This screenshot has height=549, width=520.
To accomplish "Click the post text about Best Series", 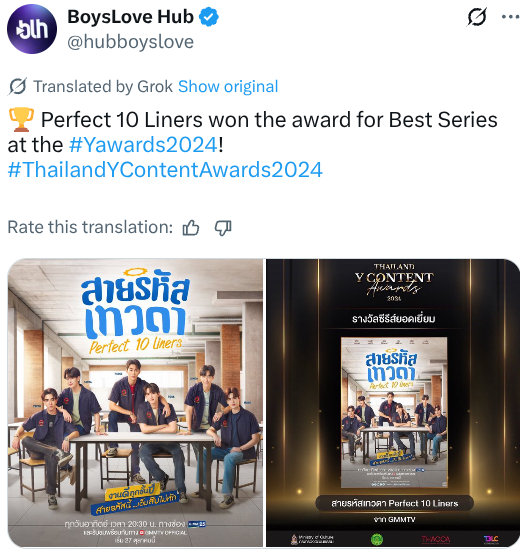I will click(x=252, y=132).
